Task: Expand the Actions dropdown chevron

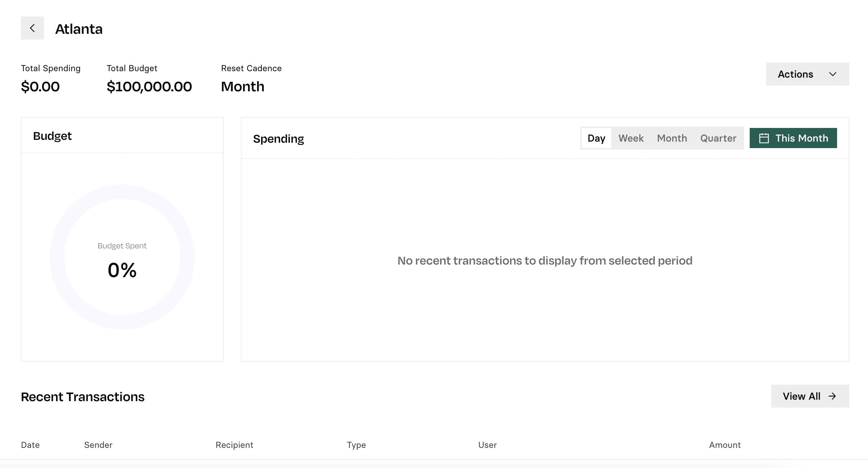Action: [833, 74]
